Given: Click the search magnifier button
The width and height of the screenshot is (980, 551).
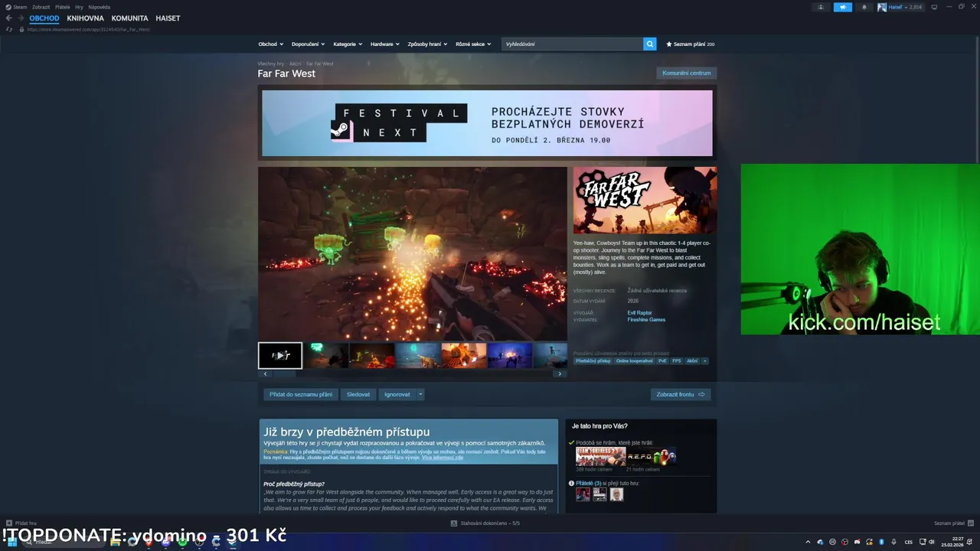Looking at the screenshot, I should [x=649, y=44].
